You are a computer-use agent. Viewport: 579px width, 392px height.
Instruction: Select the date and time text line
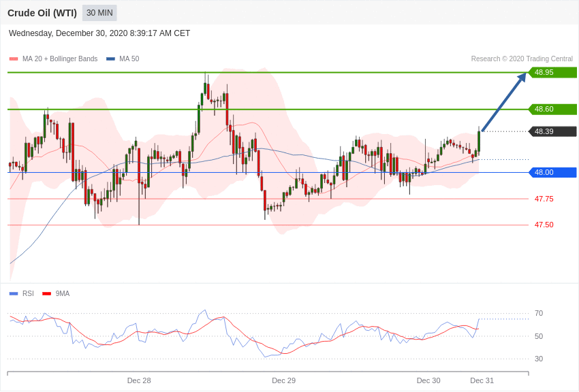(x=99, y=33)
